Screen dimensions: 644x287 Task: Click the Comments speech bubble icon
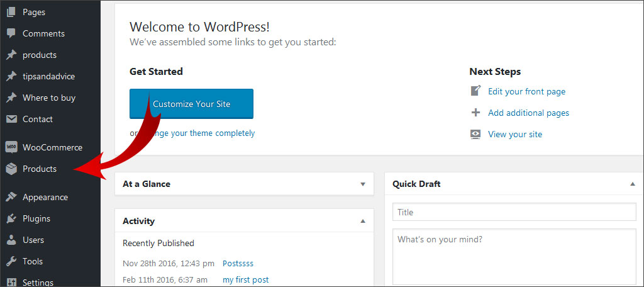[x=11, y=33]
